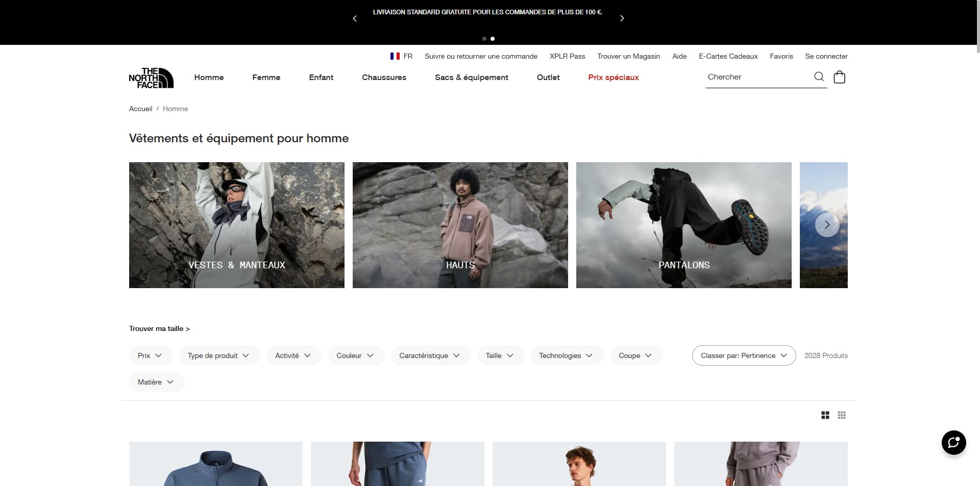
Task: Show next banner message arrow
Action: tap(622, 18)
